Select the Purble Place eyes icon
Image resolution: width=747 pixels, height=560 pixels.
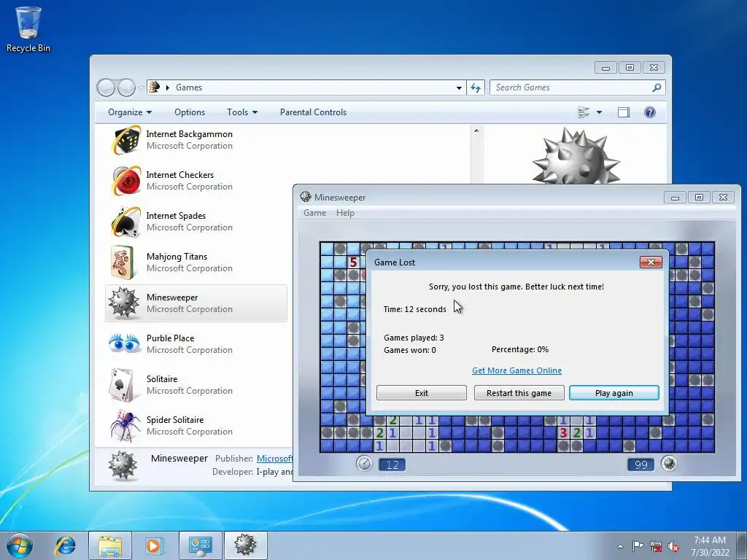coord(124,343)
